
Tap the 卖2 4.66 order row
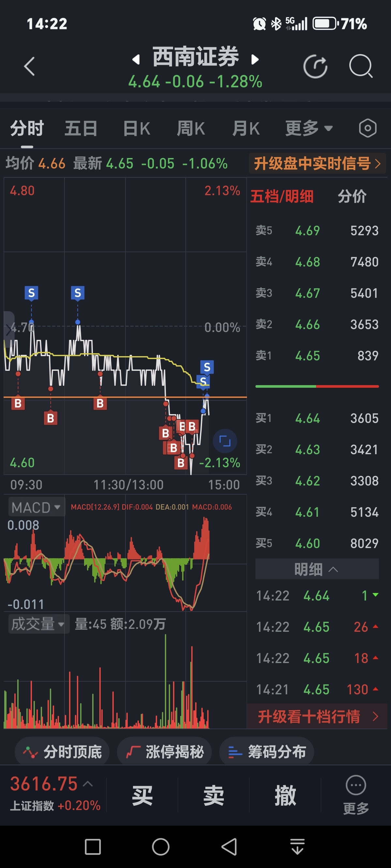coord(317,325)
